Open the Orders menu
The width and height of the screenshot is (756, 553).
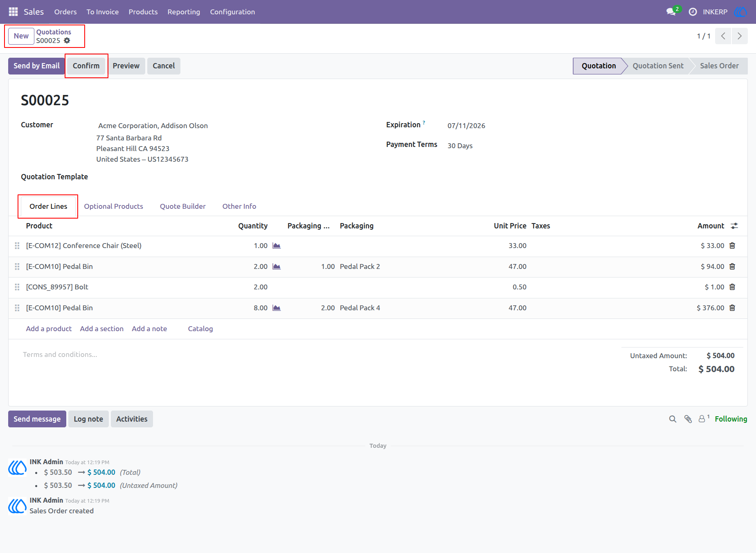(65, 12)
